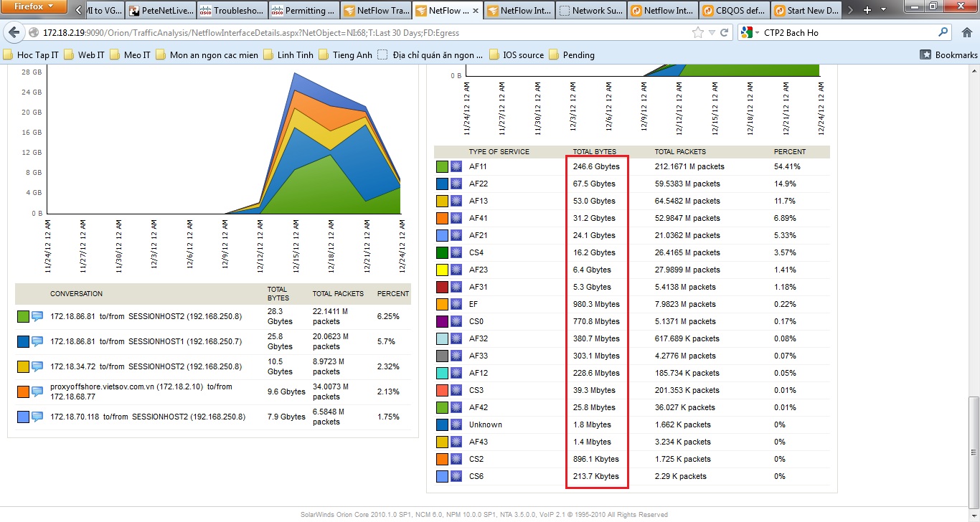Open the Địa chỉ quán ăn ngon bookmark
Screen dimensions: 980x522
430,54
